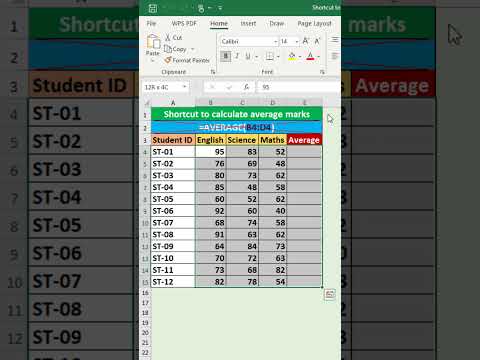Select the =AVERAGE(B4:D4) cell
Viewport: 480px width, 360px height.
(237, 127)
